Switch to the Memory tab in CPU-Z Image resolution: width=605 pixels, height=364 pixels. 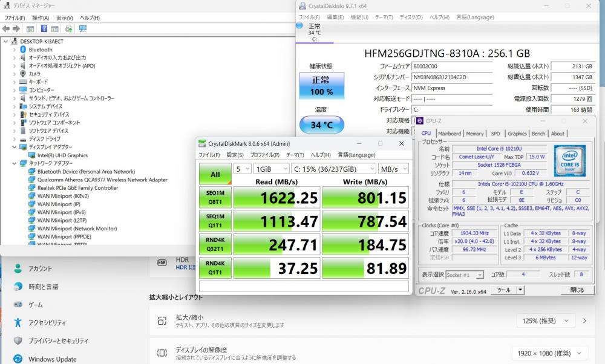click(474, 134)
